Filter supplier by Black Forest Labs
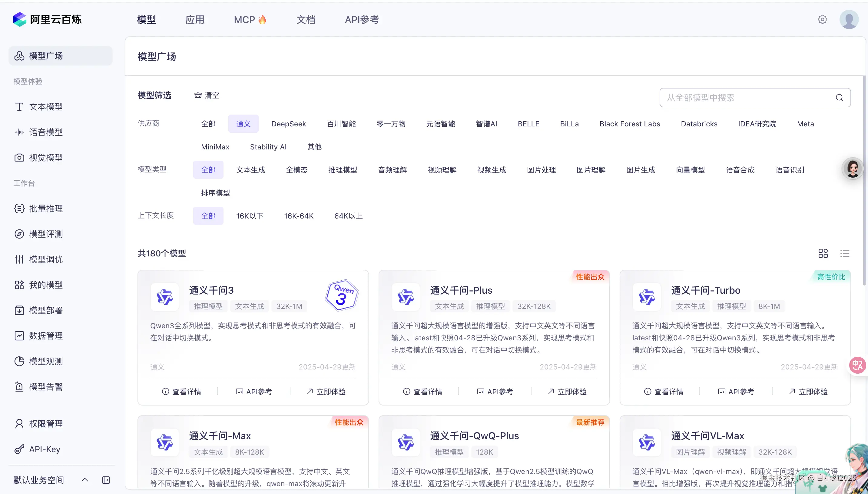868x494 pixels. coord(630,124)
